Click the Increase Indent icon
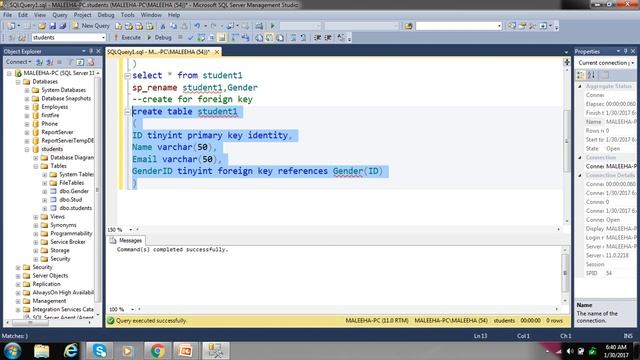Screen dimensions: 640x360 pos(328,38)
